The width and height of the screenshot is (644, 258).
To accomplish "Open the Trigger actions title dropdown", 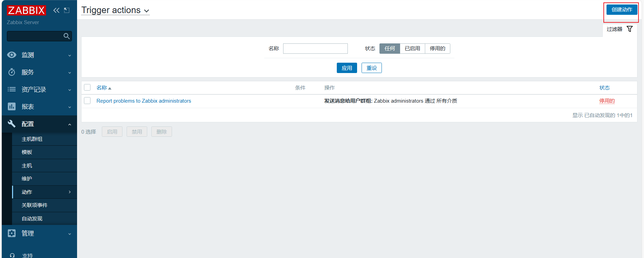I will (115, 10).
